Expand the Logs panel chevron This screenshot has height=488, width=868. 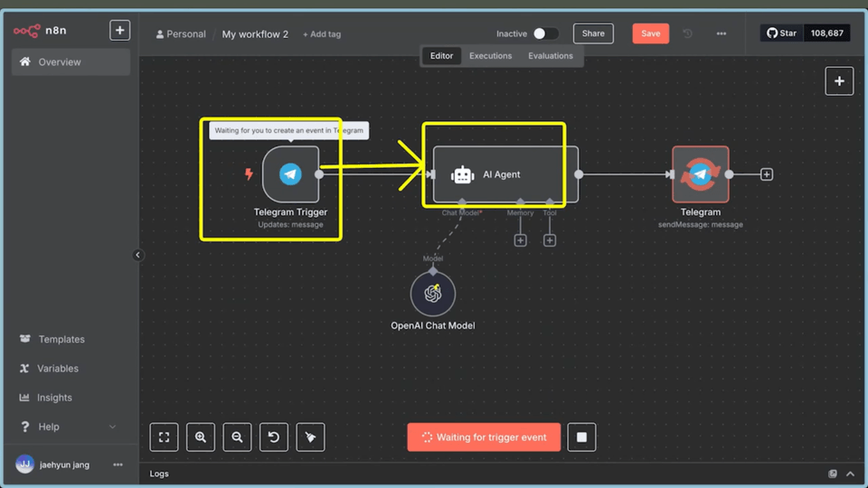(850, 474)
